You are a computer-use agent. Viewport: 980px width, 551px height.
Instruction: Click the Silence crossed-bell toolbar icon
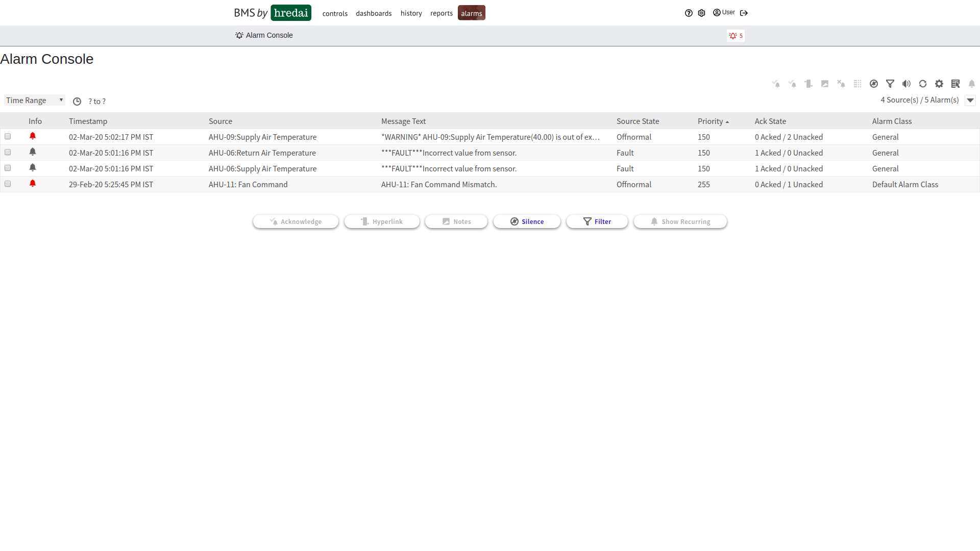click(874, 84)
